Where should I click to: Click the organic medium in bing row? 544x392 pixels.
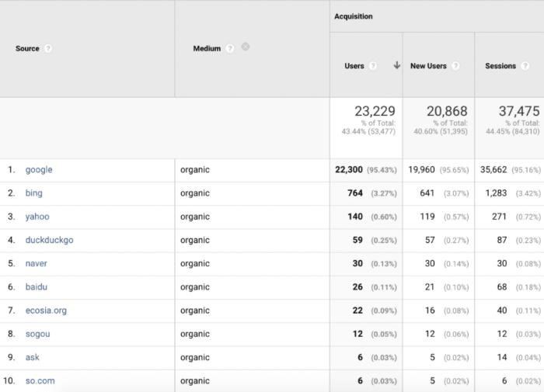(x=195, y=193)
